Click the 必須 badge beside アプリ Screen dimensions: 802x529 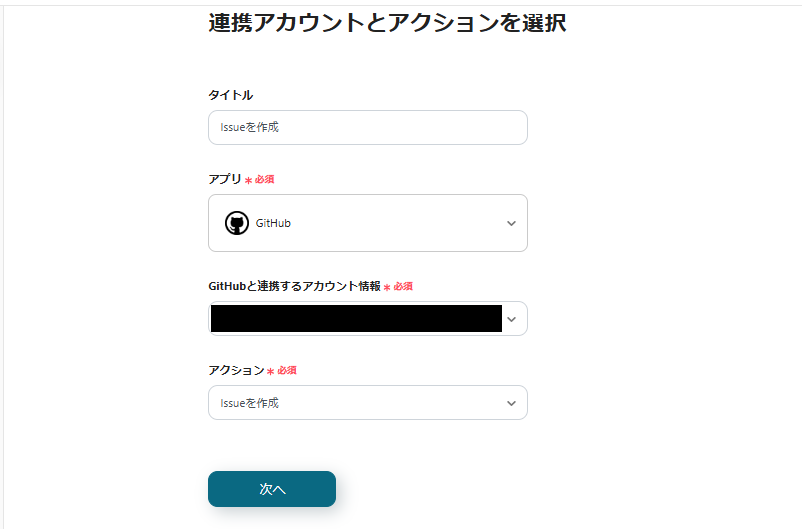coord(264,180)
